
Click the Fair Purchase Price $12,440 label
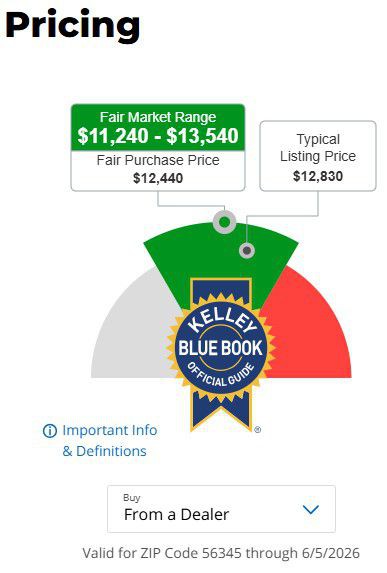tap(158, 170)
